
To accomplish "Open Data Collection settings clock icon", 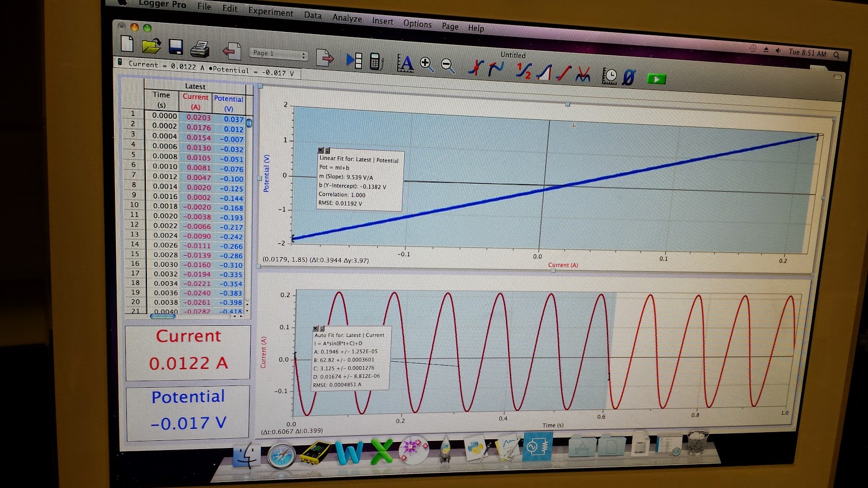I will (609, 76).
